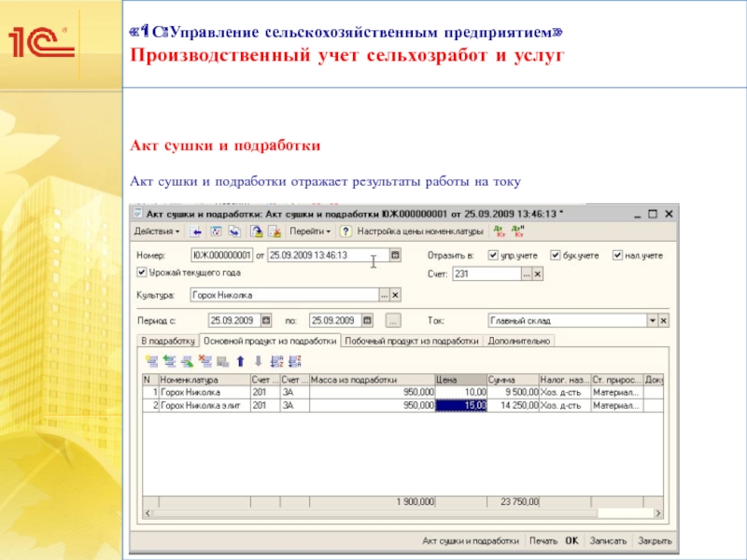747x560 pixels.
Task: Click the find-in-list icon with blue left arrow
Action: pos(195,231)
